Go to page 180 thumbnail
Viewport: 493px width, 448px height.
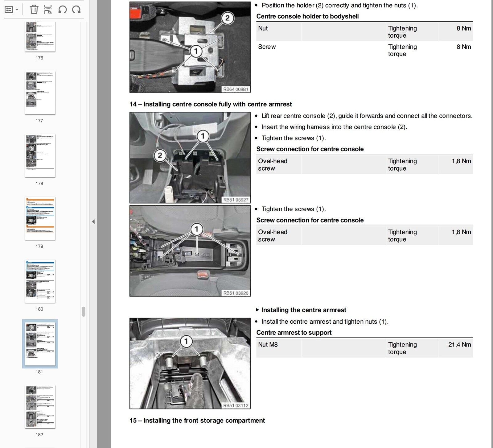pos(40,281)
